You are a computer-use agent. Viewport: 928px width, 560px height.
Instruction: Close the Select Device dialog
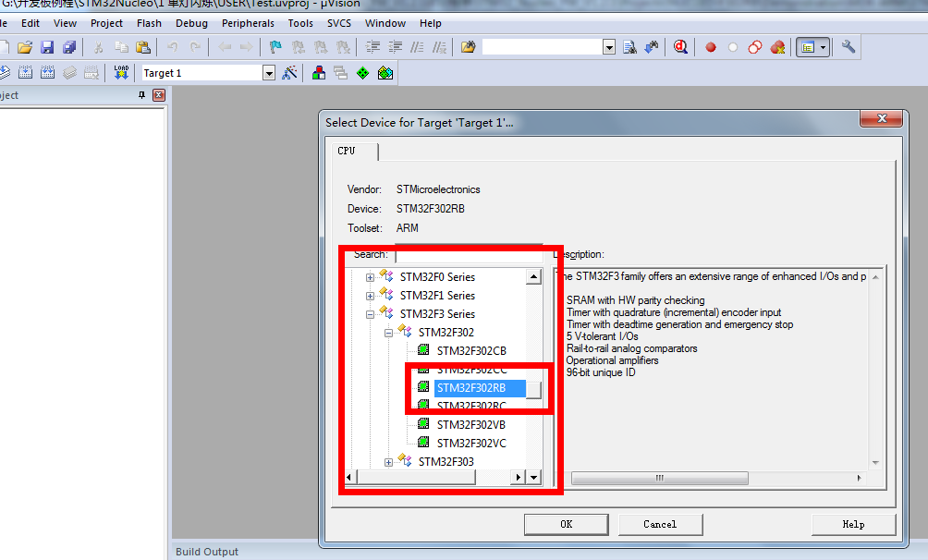pyautogui.click(x=881, y=118)
